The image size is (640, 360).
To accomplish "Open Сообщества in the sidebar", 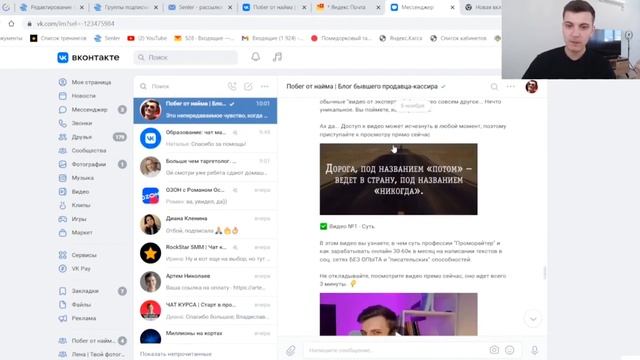I will click(89, 150).
